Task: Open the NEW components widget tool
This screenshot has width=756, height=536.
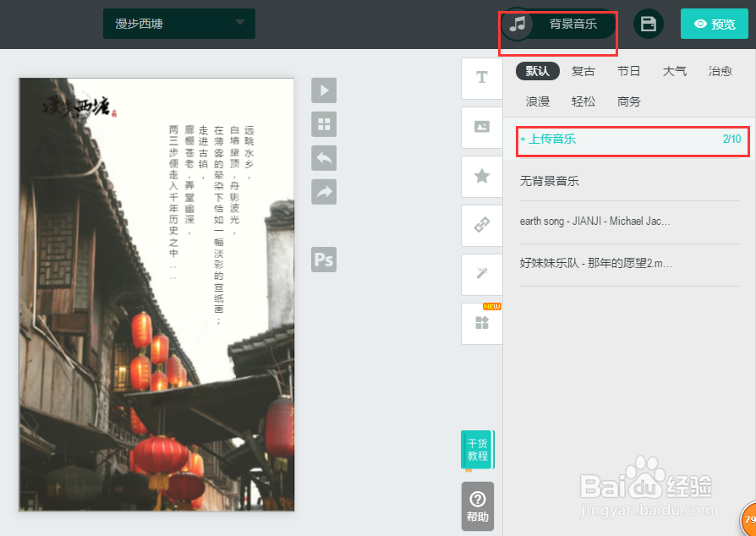Action: (x=482, y=324)
